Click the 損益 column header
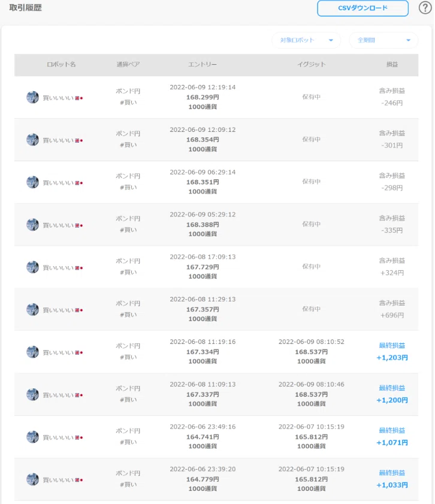The image size is (435, 504). 392,64
